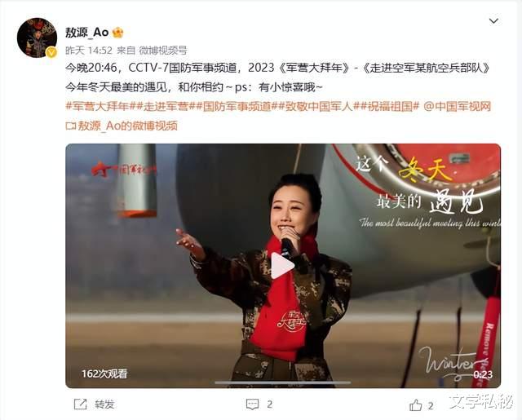Open the #祝福祖国# hashtag
This screenshot has width=522, height=420.
pyautogui.click(x=390, y=107)
